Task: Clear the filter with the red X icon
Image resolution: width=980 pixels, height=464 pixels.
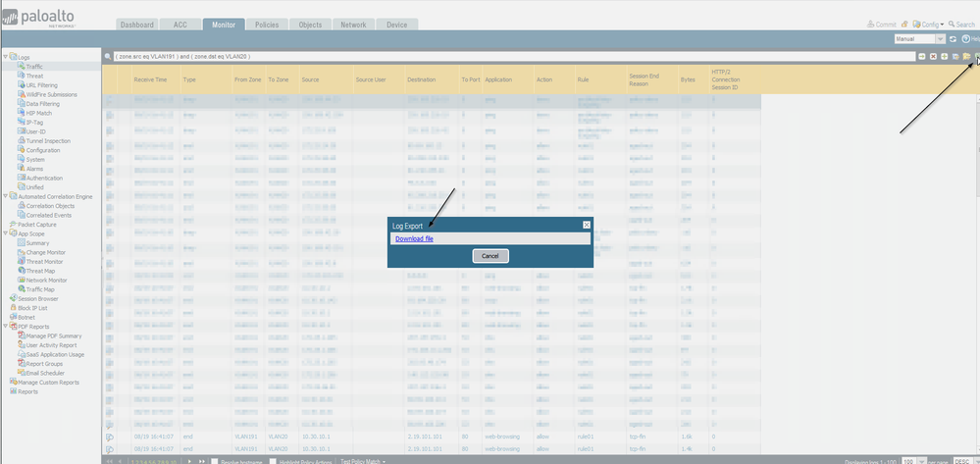Action: [x=933, y=57]
